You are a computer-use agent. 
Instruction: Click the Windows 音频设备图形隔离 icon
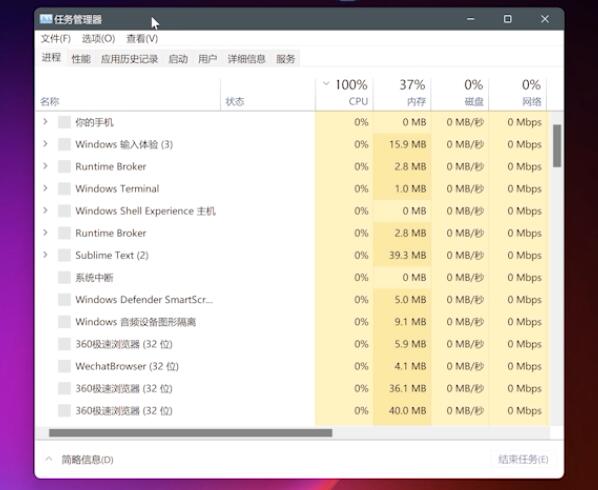coord(64,322)
